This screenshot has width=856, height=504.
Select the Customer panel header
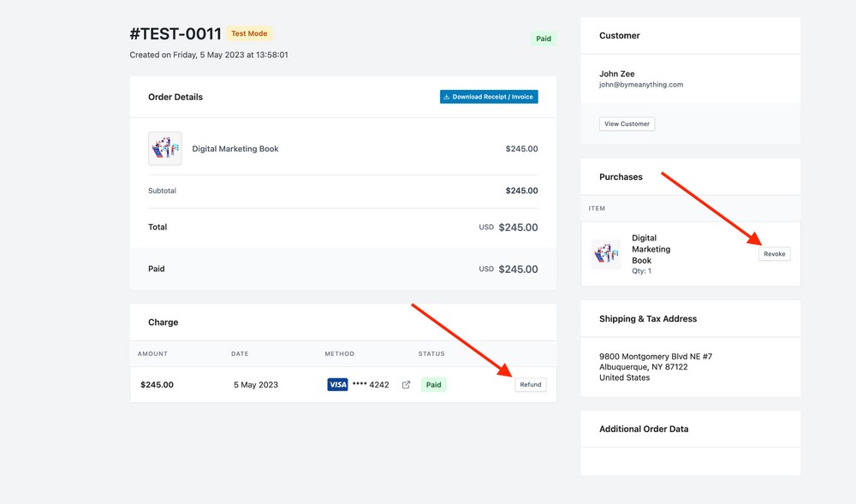(x=618, y=35)
